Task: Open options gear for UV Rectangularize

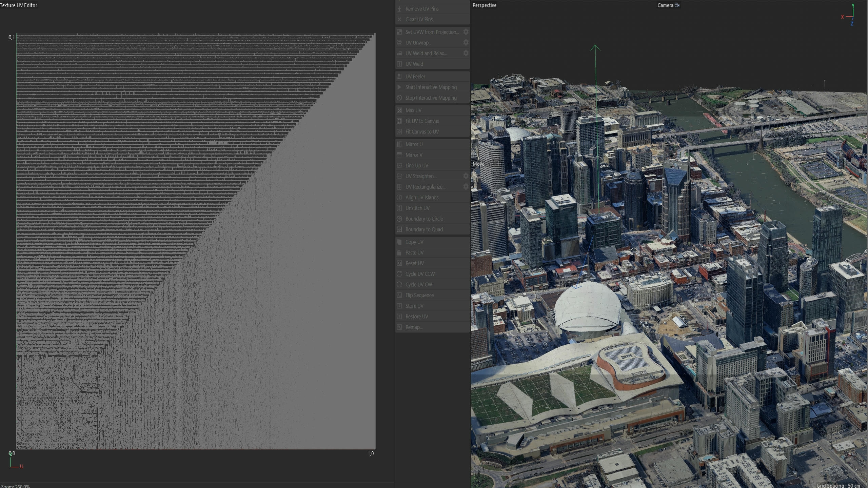Action: coord(466,187)
